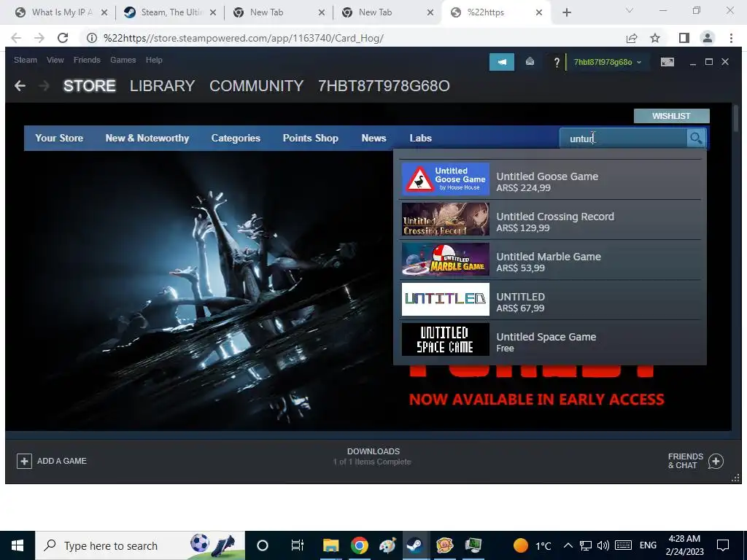The width and height of the screenshot is (747, 560).
Task: Open the Points Shop
Action: pyautogui.click(x=311, y=138)
